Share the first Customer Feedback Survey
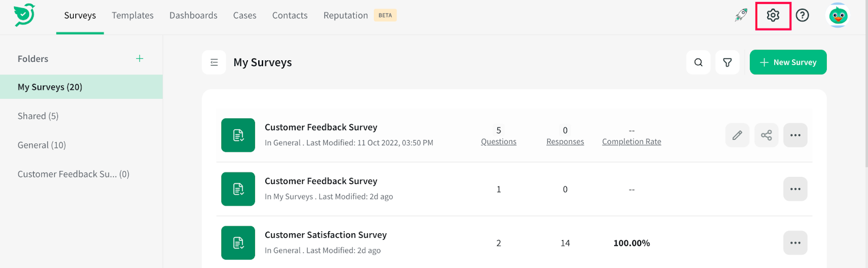Viewport: 868px width, 268px height. click(766, 135)
